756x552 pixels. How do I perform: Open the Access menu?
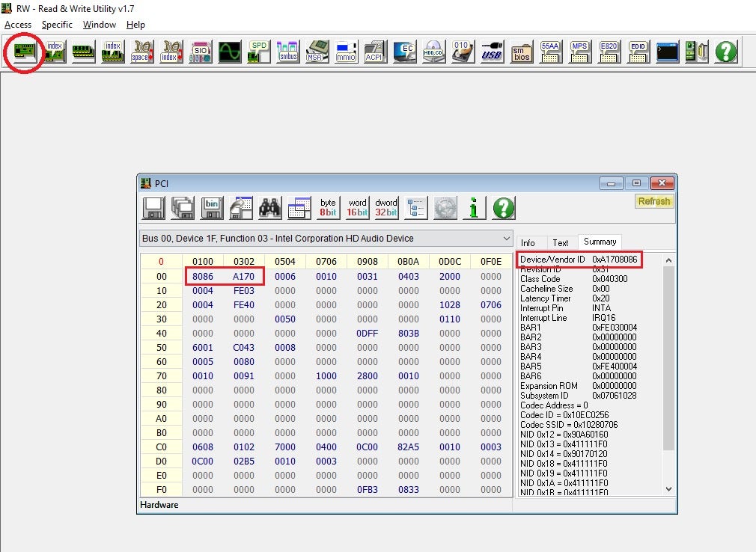click(18, 25)
